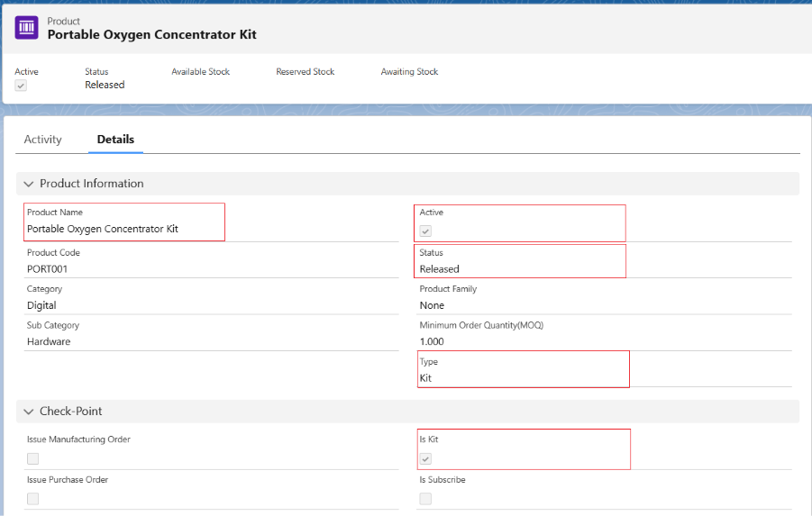Open the Status field showing Released in Details
812x516 pixels.
click(x=440, y=268)
